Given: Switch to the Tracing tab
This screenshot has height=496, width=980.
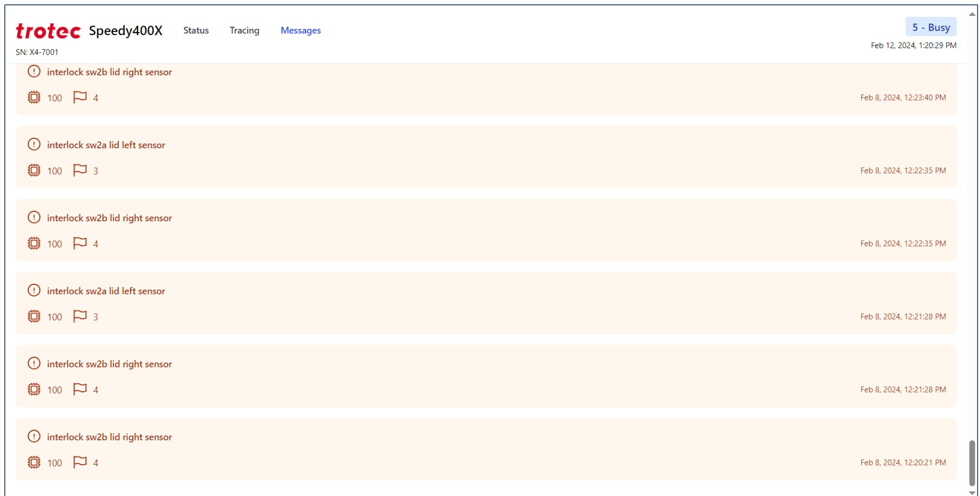Looking at the screenshot, I should 244,30.
